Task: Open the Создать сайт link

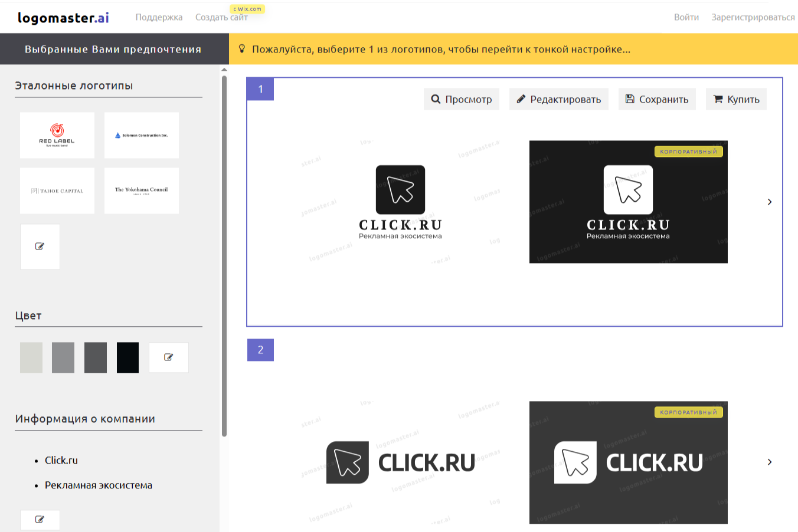Action: [x=221, y=17]
